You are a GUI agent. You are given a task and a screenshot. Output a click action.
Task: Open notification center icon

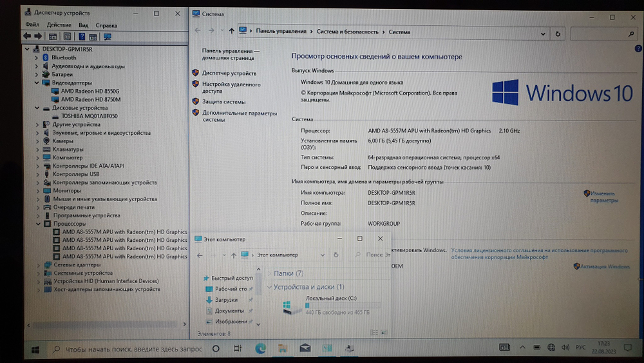tap(627, 348)
